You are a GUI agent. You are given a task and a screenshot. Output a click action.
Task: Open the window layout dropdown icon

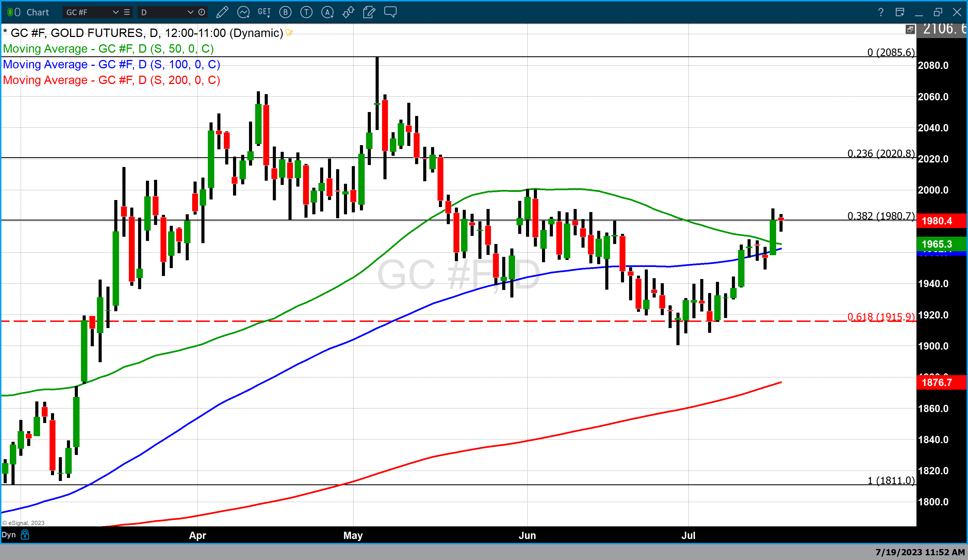[900, 12]
